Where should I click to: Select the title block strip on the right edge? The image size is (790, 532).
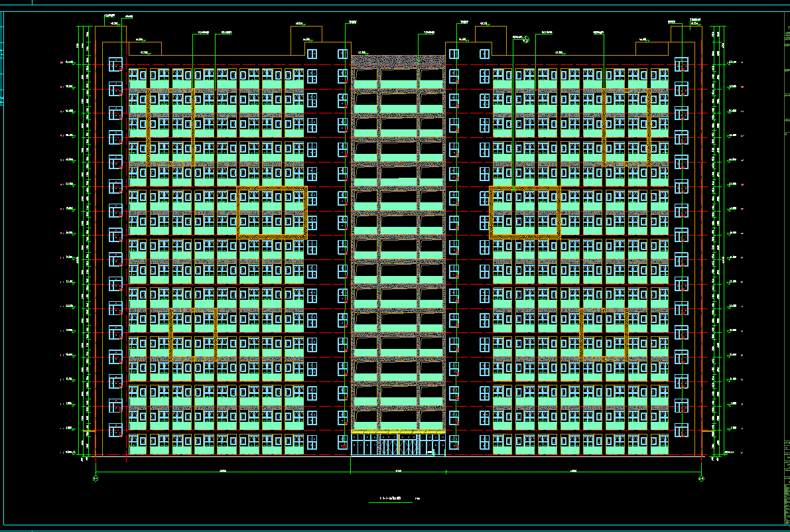pos(787,266)
